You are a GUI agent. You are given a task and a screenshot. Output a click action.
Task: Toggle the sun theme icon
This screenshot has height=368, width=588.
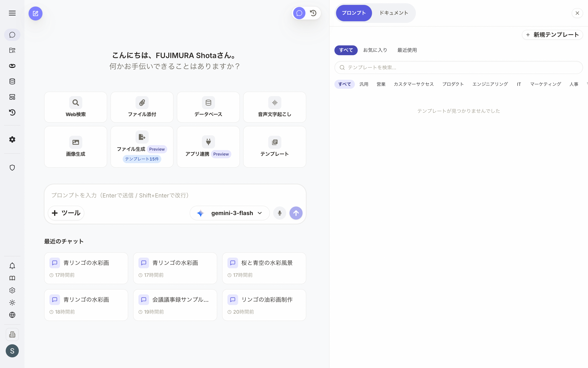pyautogui.click(x=12, y=303)
